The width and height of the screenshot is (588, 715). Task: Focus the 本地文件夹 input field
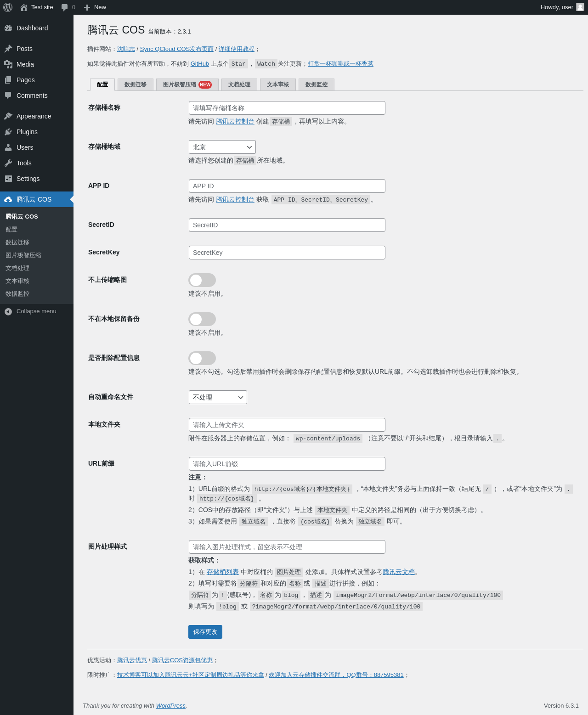click(287, 425)
